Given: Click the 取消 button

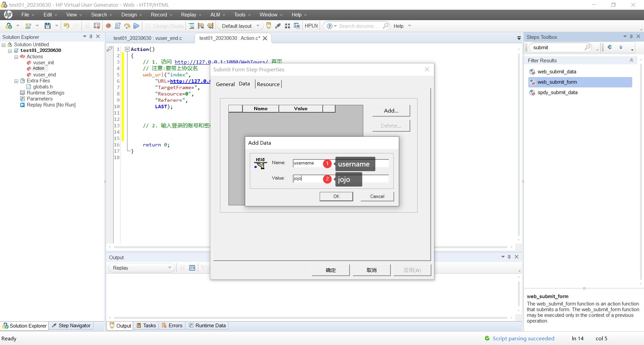Looking at the screenshot, I should [372, 270].
